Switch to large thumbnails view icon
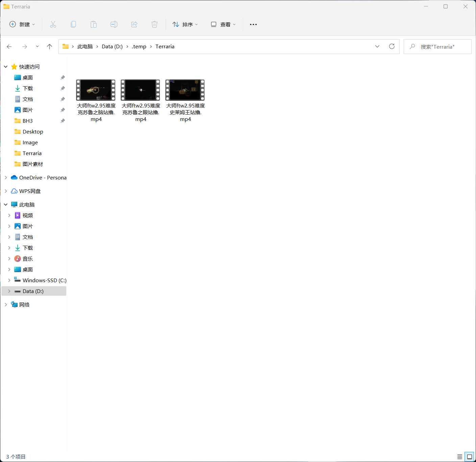Viewport: 476px width, 462px height. (x=469, y=457)
